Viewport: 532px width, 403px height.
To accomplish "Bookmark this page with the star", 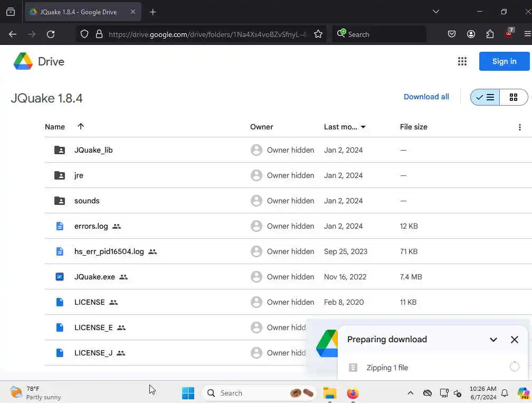I will point(318,34).
